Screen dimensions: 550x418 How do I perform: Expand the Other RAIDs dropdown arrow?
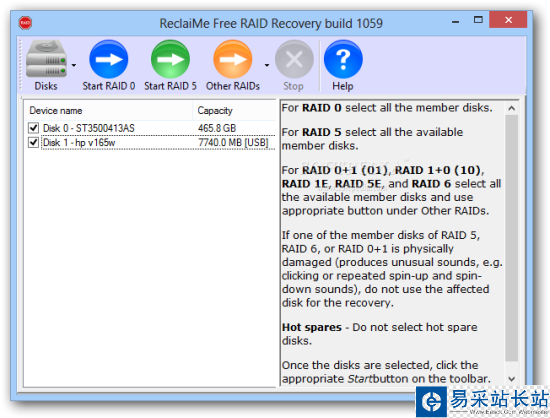(x=267, y=65)
